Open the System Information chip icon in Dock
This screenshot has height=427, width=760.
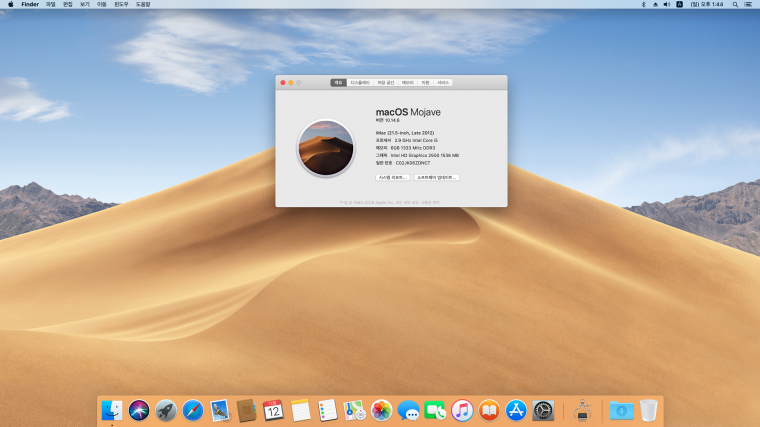click(x=583, y=411)
